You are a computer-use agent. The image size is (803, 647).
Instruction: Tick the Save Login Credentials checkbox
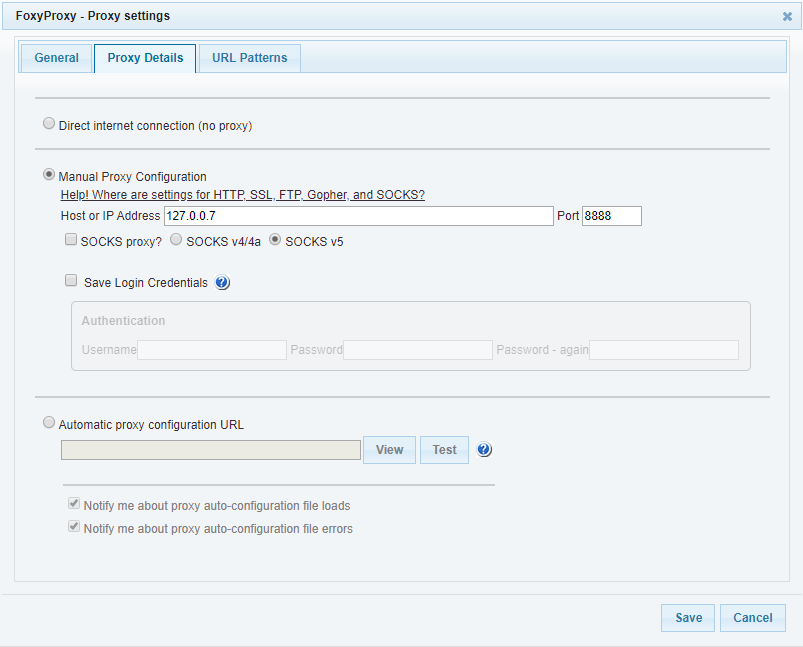coord(71,280)
